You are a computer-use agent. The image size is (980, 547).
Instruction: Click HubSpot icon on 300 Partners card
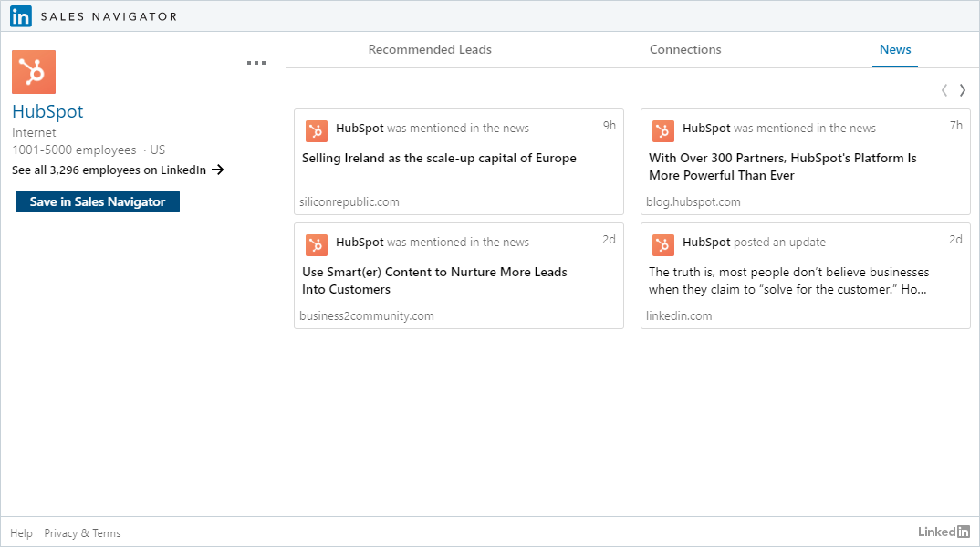[663, 131]
